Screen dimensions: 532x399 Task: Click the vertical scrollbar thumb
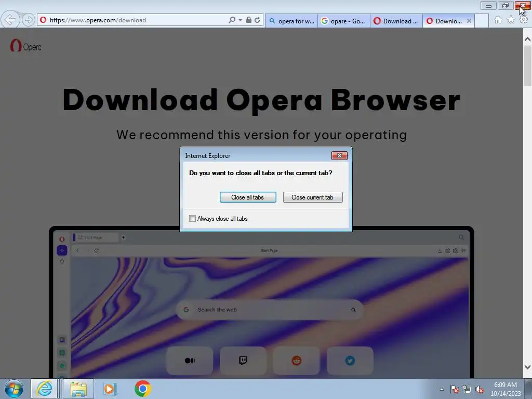click(527, 66)
